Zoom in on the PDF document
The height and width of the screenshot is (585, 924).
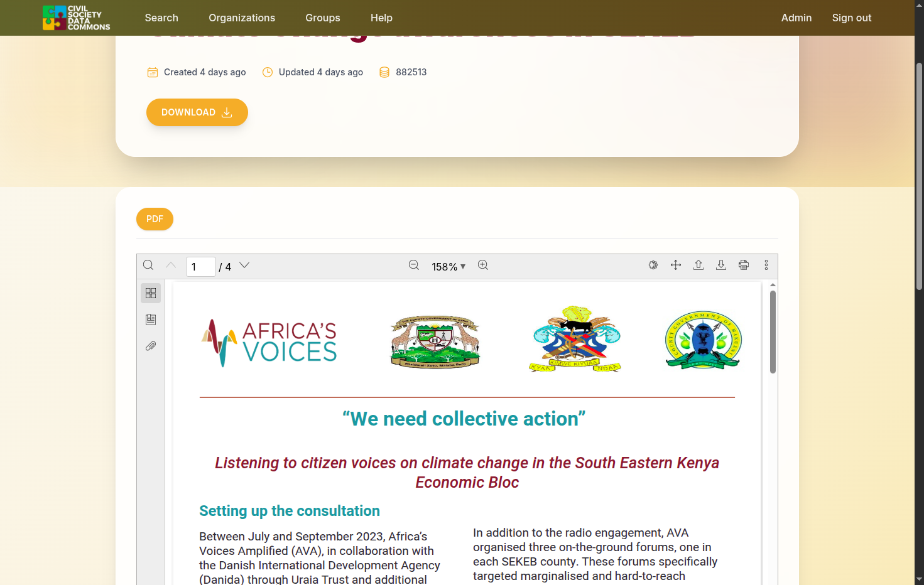pyautogui.click(x=483, y=266)
